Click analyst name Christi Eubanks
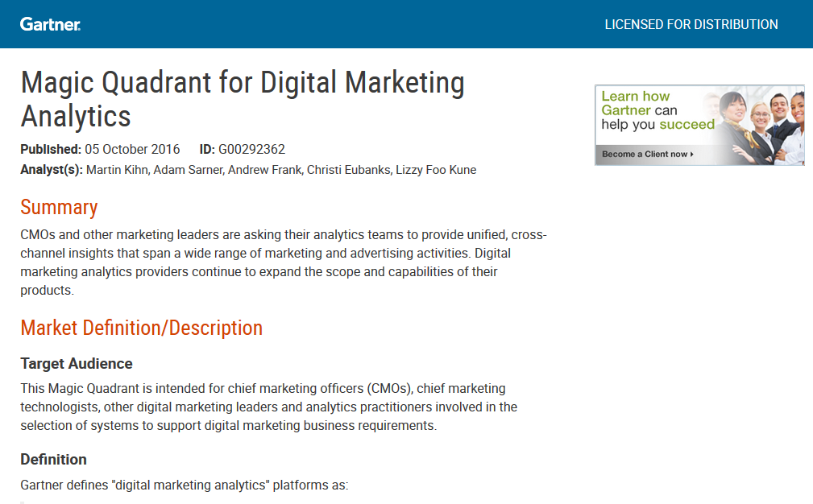813x504 pixels. coord(348,170)
